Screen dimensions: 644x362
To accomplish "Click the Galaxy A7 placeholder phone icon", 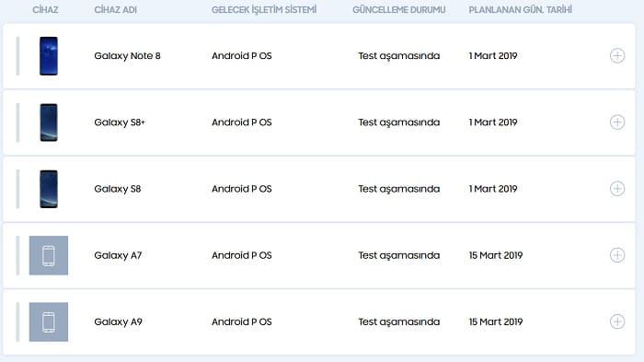I will click(49, 255).
